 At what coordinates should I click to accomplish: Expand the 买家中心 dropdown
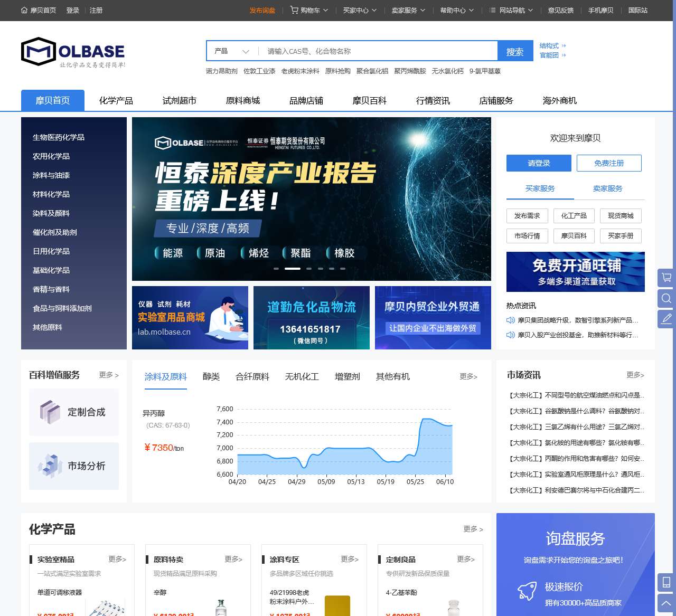click(374, 10)
